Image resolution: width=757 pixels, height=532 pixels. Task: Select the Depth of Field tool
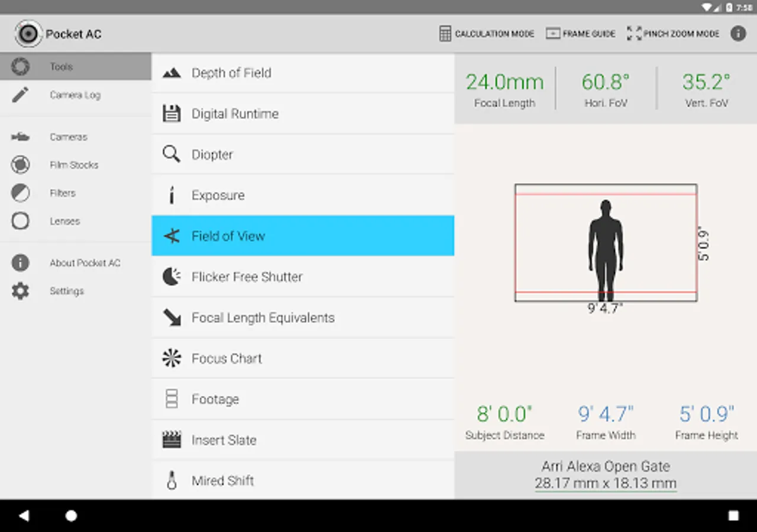pos(303,73)
